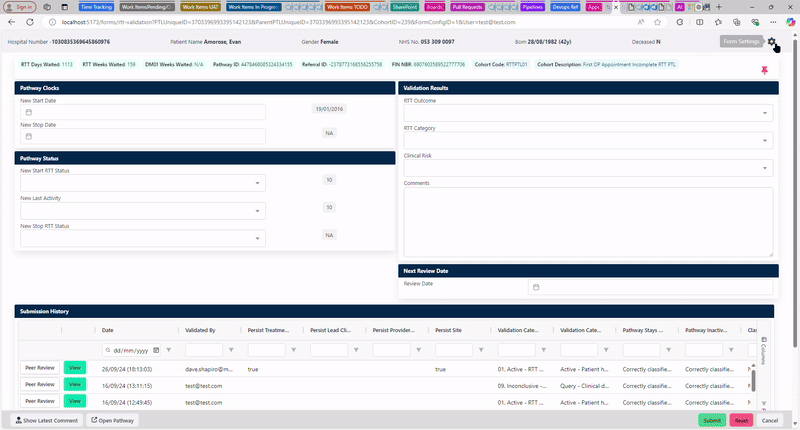
Task: Expand the RTT Category dropdown
Action: click(x=765, y=141)
